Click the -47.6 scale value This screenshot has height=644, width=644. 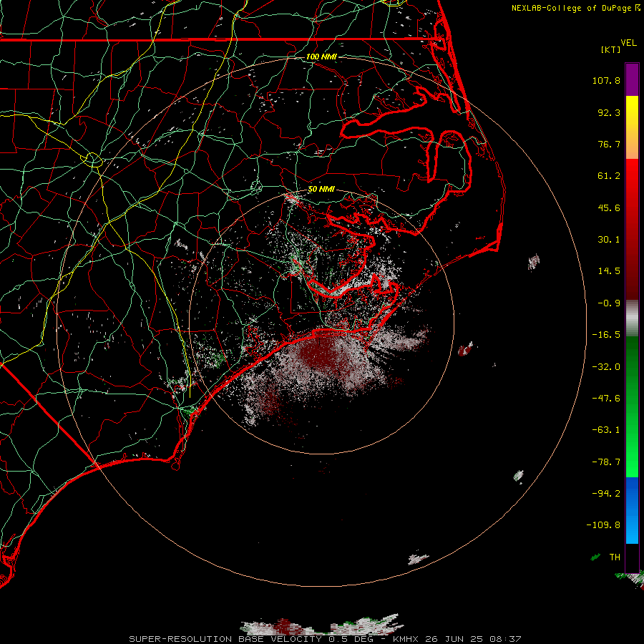[x=606, y=399]
